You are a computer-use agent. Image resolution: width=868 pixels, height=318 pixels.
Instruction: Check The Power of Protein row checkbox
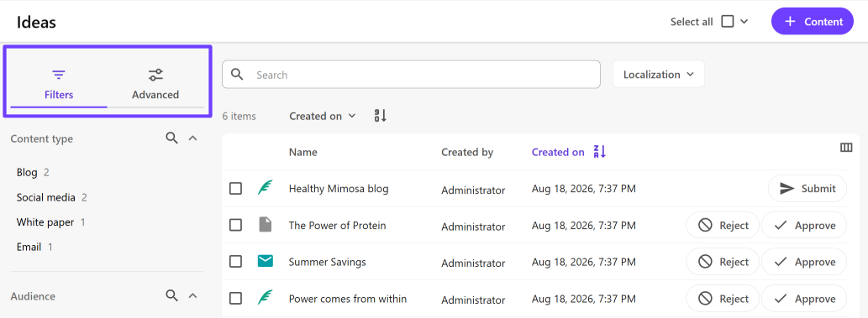pos(236,225)
